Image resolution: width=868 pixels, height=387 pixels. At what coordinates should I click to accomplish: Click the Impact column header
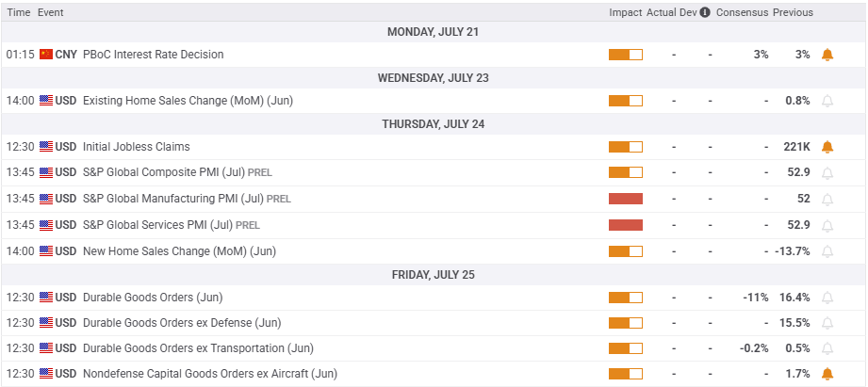pyautogui.click(x=626, y=13)
